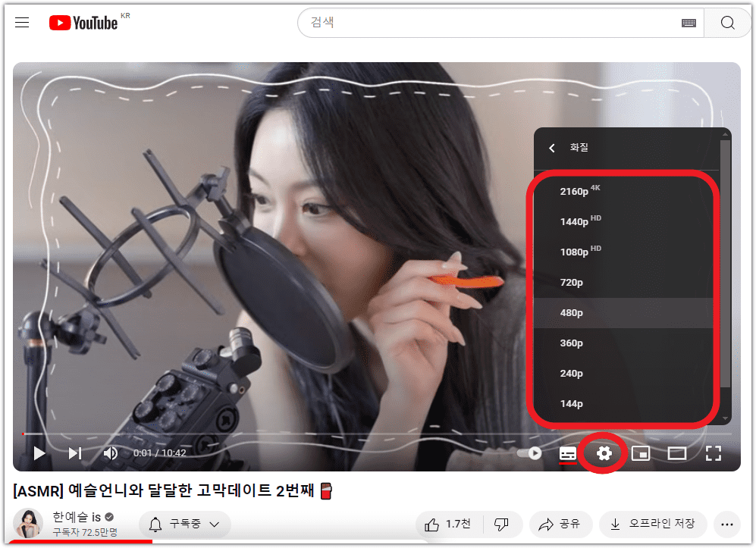Click the search magnifier icon
Image resolution: width=756 pixels, height=548 pixels.
[726, 23]
